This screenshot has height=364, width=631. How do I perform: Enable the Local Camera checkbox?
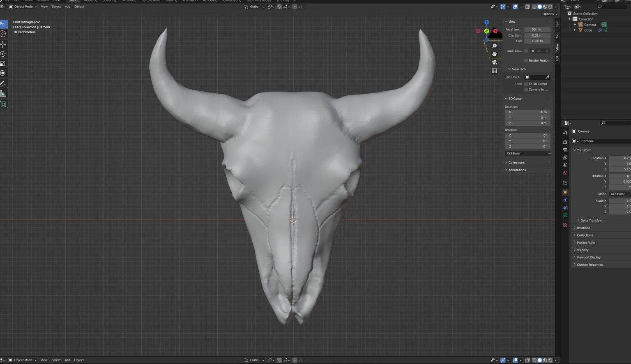[526, 51]
